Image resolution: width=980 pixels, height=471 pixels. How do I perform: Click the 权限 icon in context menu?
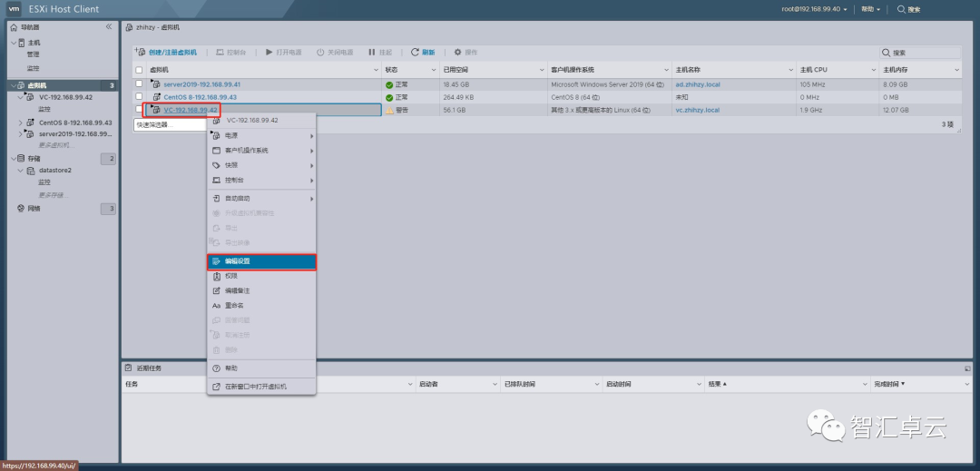pos(217,276)
